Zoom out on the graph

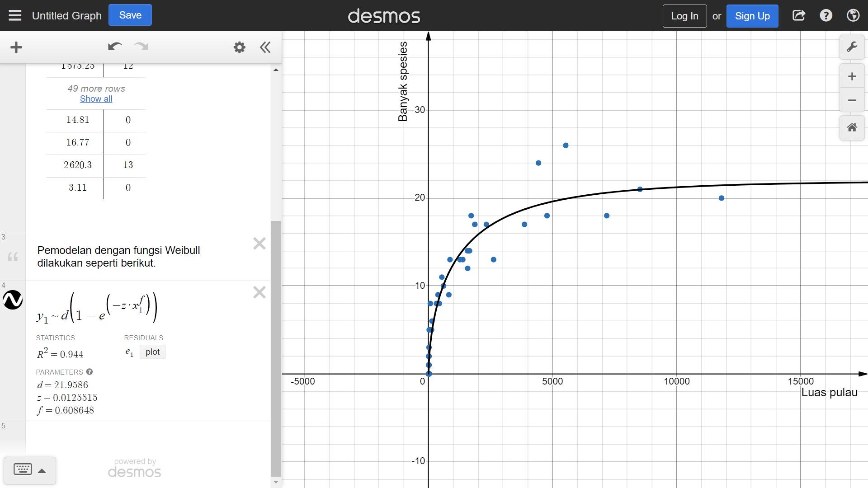tap(852, 100)
